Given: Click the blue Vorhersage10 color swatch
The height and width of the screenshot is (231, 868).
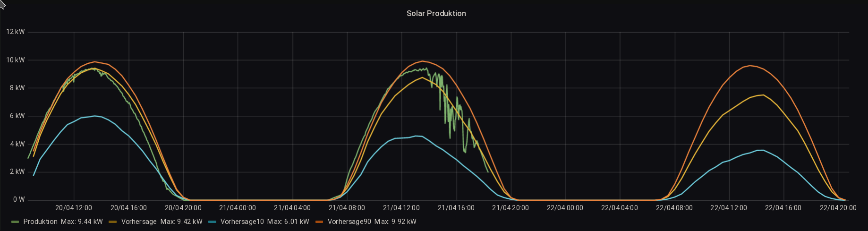Looking at the screenshot, I should tap(212, 222).
